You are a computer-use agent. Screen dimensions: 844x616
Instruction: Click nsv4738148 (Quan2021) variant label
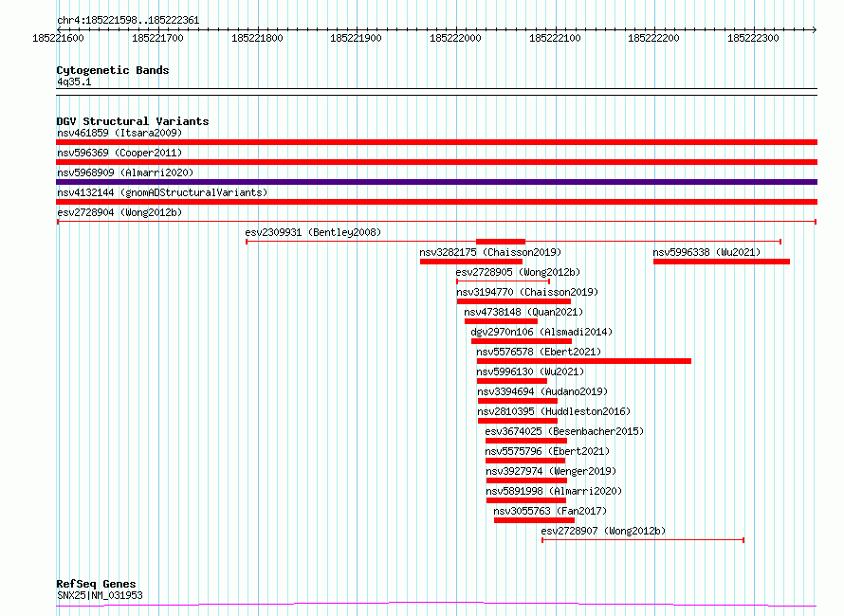(523, 312)
